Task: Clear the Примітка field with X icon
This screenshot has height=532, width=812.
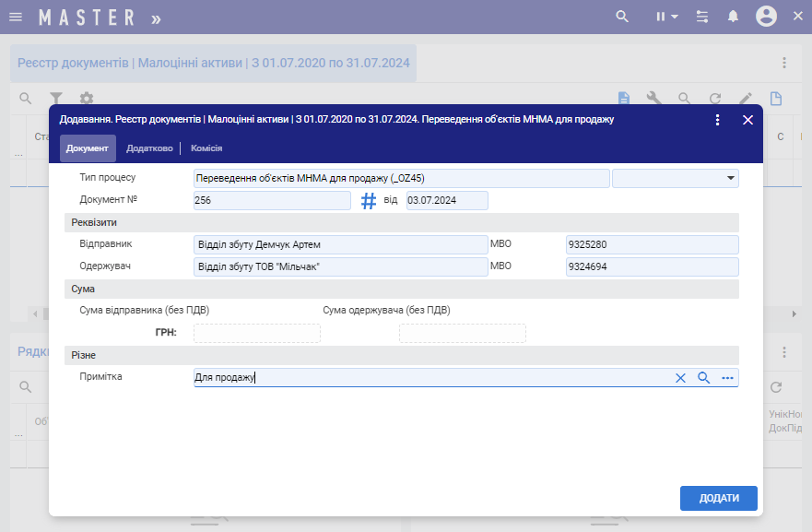Action: [680, 378]
